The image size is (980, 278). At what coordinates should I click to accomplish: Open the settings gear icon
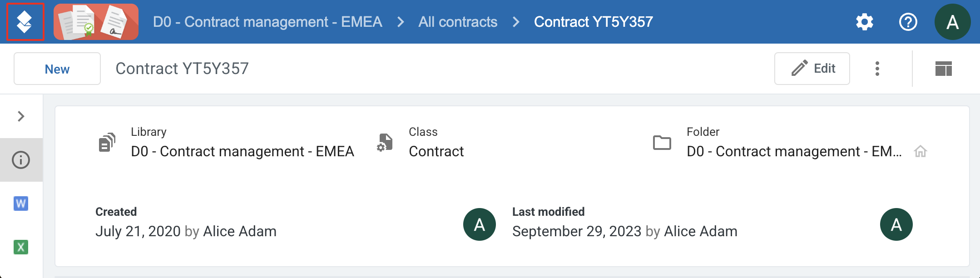tap(865, 22)
